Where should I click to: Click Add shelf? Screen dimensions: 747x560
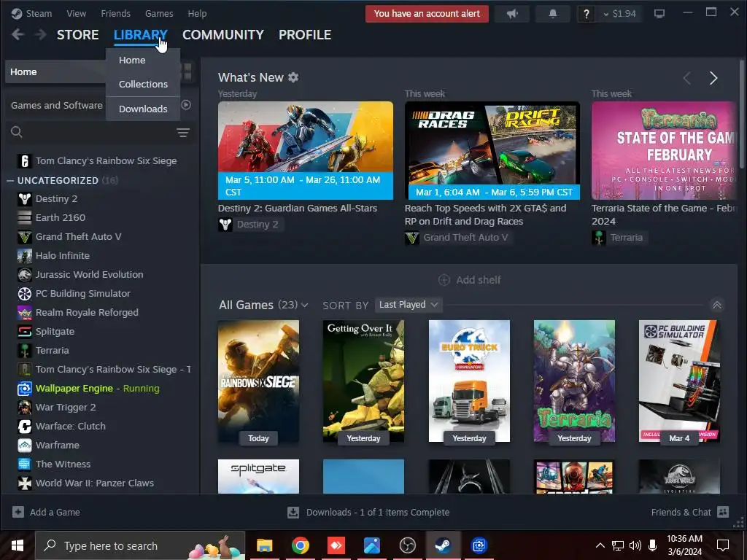(x=469, y=280)
